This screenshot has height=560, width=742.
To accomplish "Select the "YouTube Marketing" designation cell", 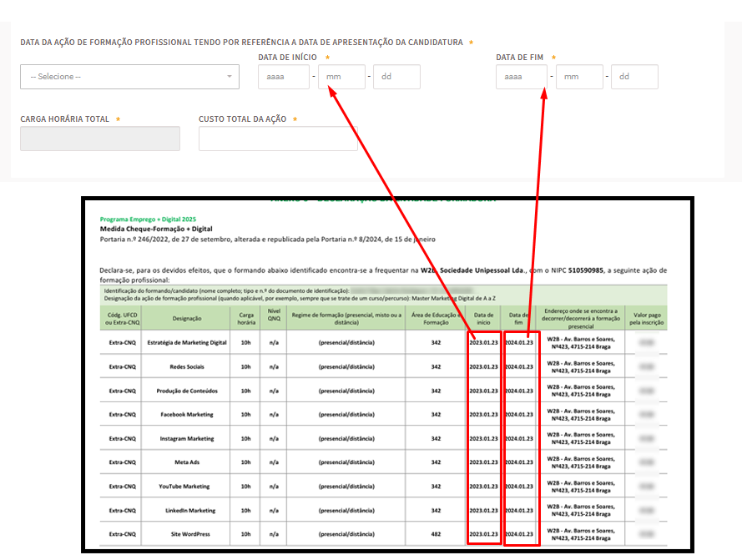I will [x=184, y=486].
